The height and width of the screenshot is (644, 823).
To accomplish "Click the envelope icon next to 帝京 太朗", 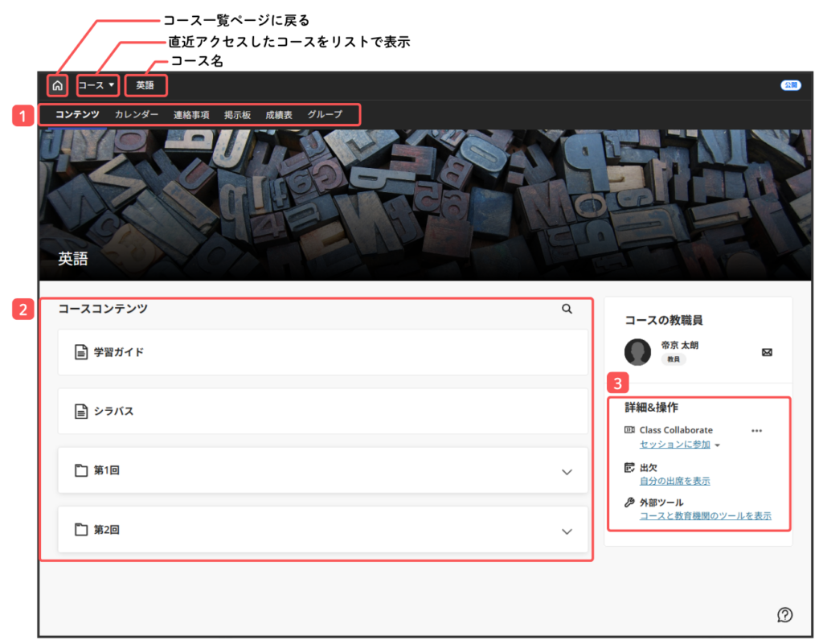I will (x=767, y=352).
